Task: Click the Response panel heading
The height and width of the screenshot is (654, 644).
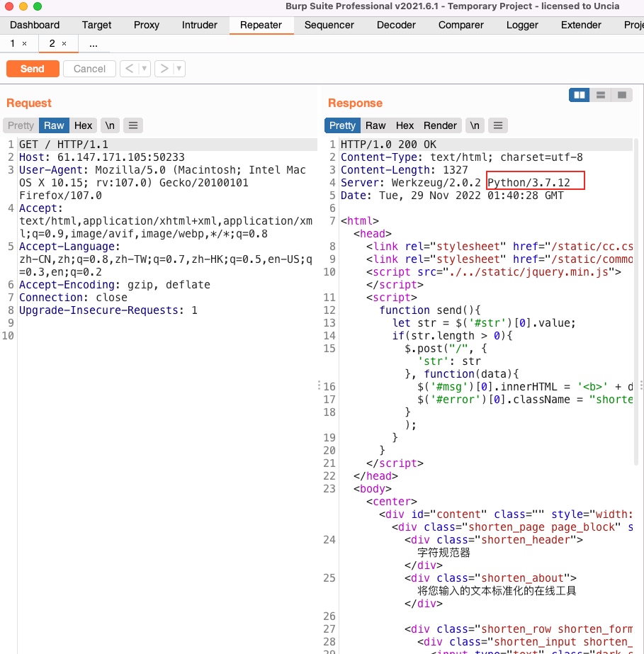Action: pos(355,103)
